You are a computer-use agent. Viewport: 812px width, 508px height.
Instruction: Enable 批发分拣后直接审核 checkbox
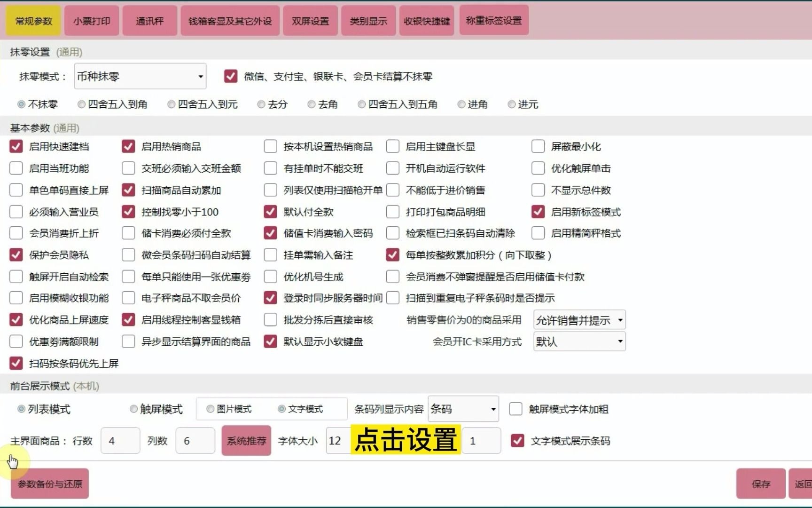(x=270, y=320)
